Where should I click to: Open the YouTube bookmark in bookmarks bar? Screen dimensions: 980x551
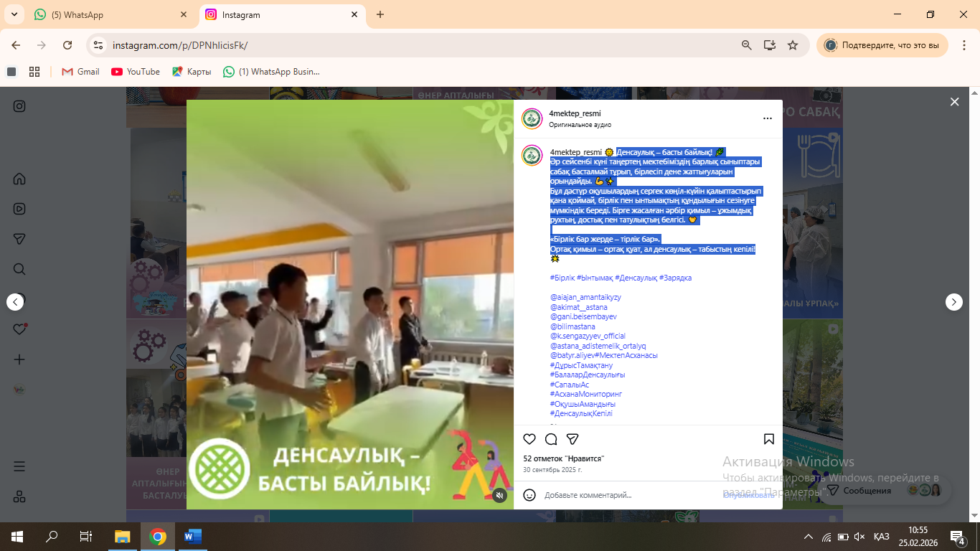[x=136, y=72]
